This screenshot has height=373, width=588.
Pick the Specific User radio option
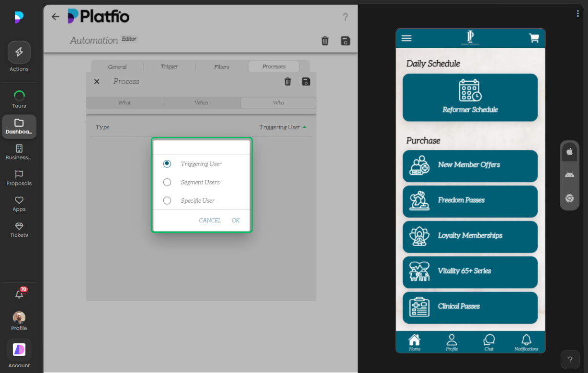click(167, 201)
